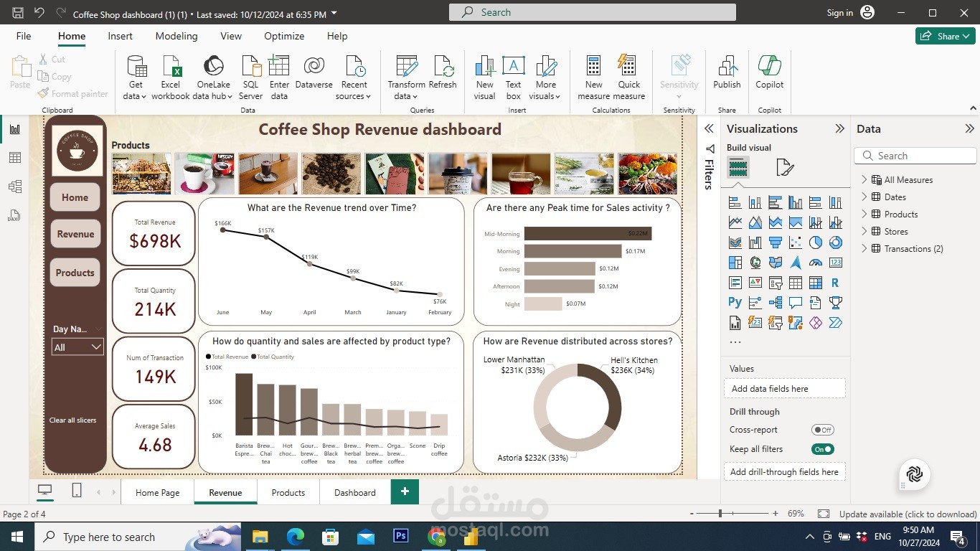Pick the ribbon chart visual
The image size is (980, 551).
click(x=735, y=242)
